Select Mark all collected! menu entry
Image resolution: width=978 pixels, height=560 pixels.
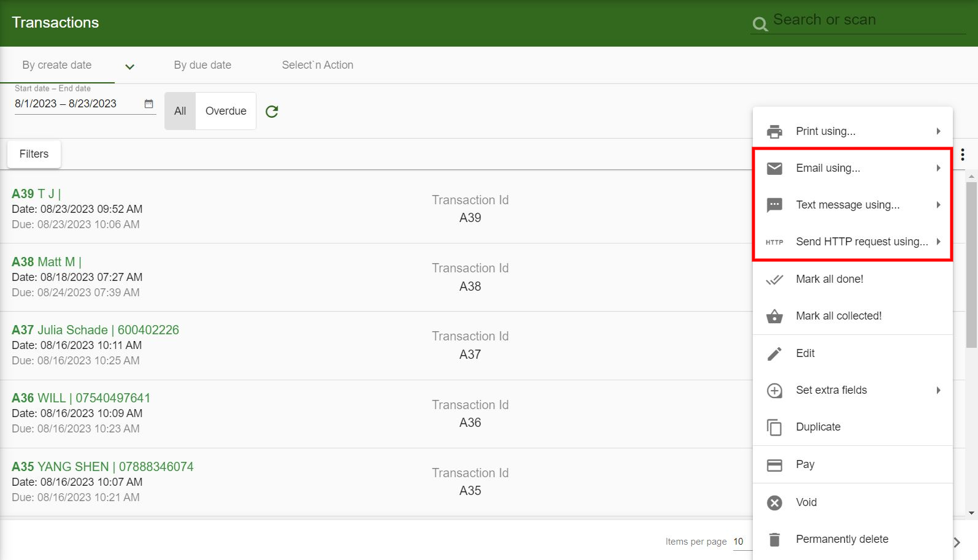tap(853, 316)
